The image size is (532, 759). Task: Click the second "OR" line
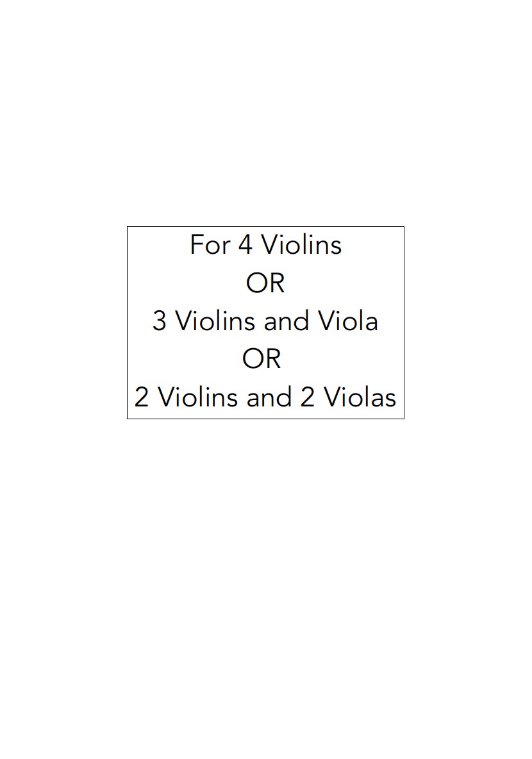(x=262, y=359)
